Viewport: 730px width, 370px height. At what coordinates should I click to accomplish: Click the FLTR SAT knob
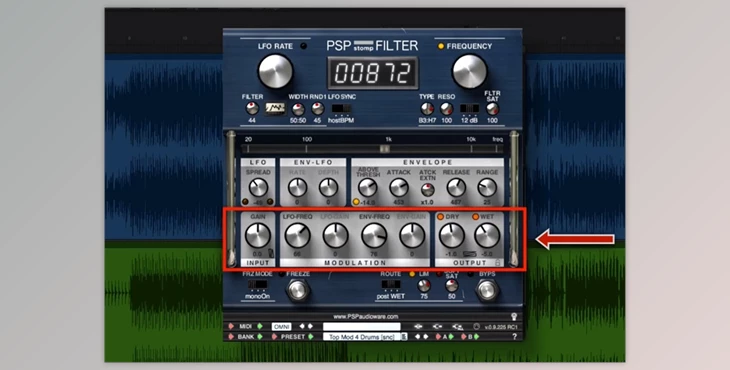[x=492, y=109]
